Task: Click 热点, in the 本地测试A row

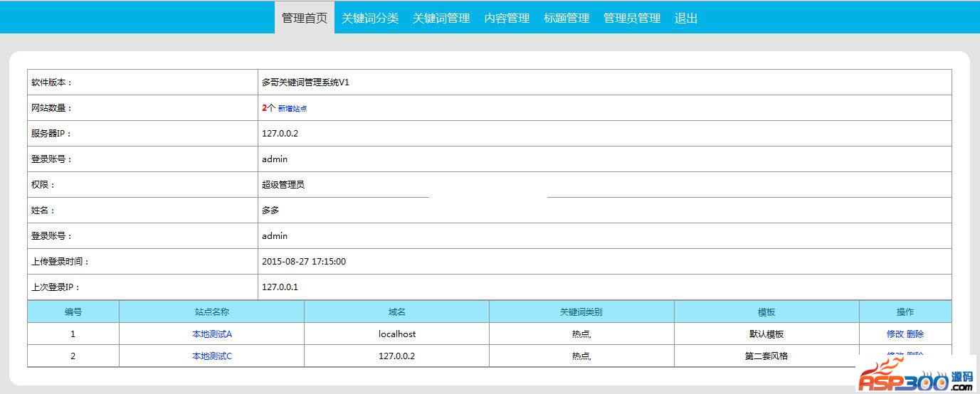Action: click(581, 334)
